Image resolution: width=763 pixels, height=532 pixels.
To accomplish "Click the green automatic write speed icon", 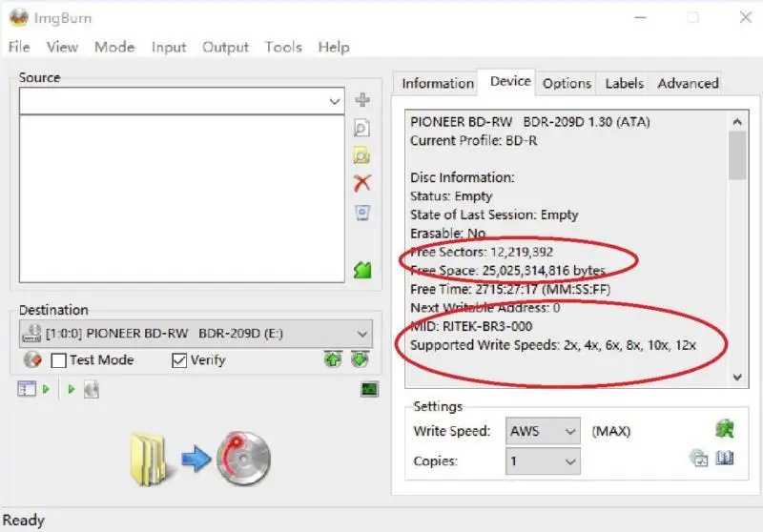I will (x=725, y=429).
